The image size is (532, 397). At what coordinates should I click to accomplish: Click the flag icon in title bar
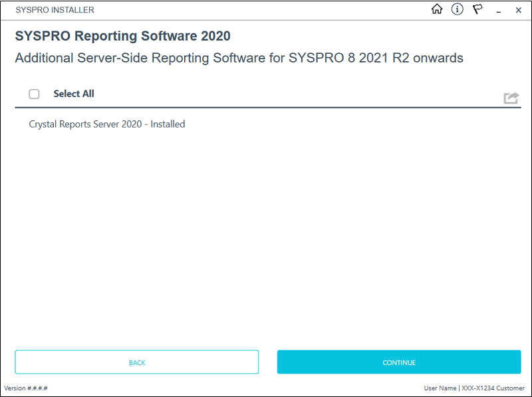point(477,9)
